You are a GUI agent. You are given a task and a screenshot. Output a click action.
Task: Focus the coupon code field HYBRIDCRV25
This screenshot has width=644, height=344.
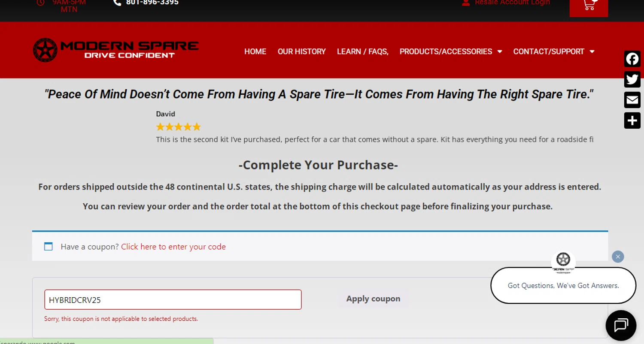click(173, 299)
